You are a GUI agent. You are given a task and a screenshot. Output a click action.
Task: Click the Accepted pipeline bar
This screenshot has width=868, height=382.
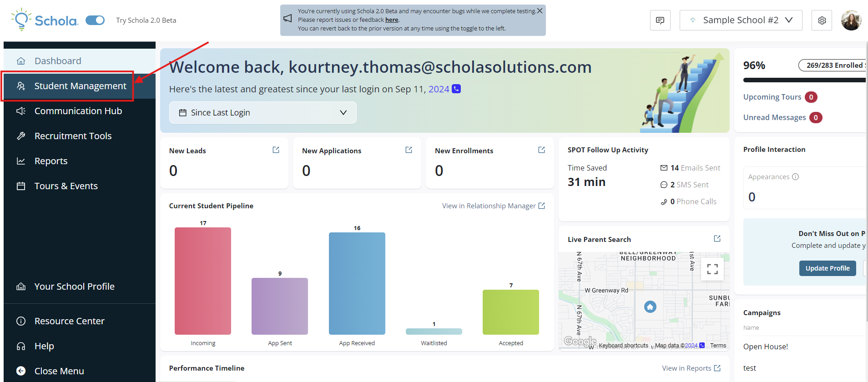pos(511,312)
